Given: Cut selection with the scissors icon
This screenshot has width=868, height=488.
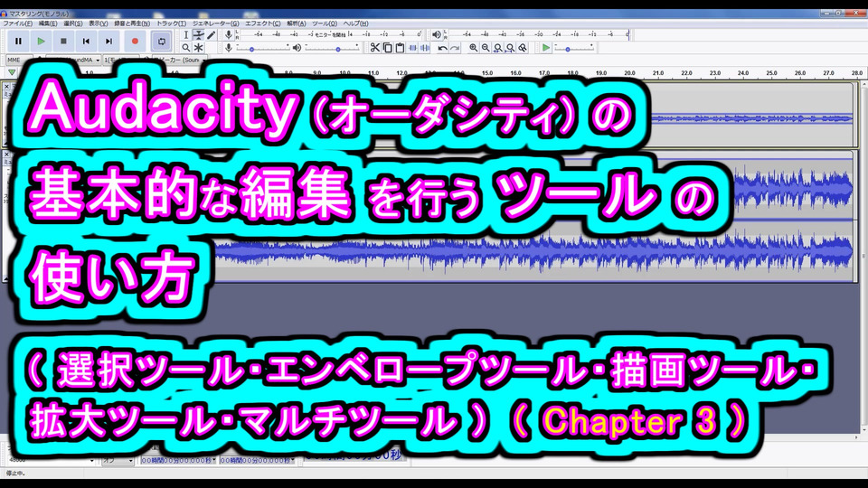Looking at the screenshot, I should [x=374, y=48].
